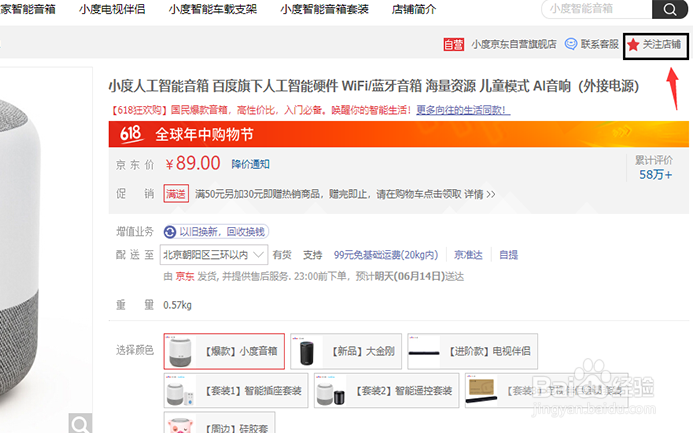
Task: Click the 更多向往的生活同款 link
Action: click(x=463, y=110)
